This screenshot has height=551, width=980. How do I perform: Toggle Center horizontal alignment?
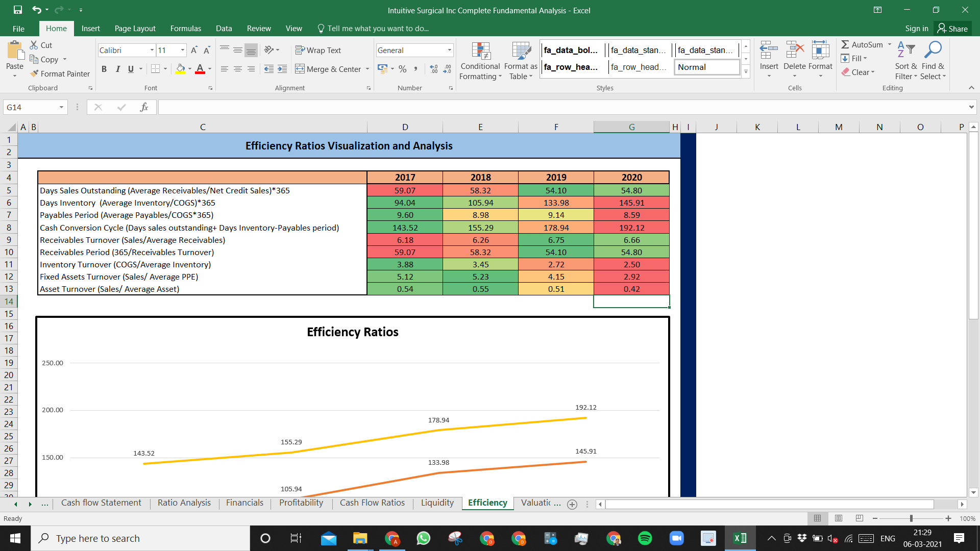[237, 69]
